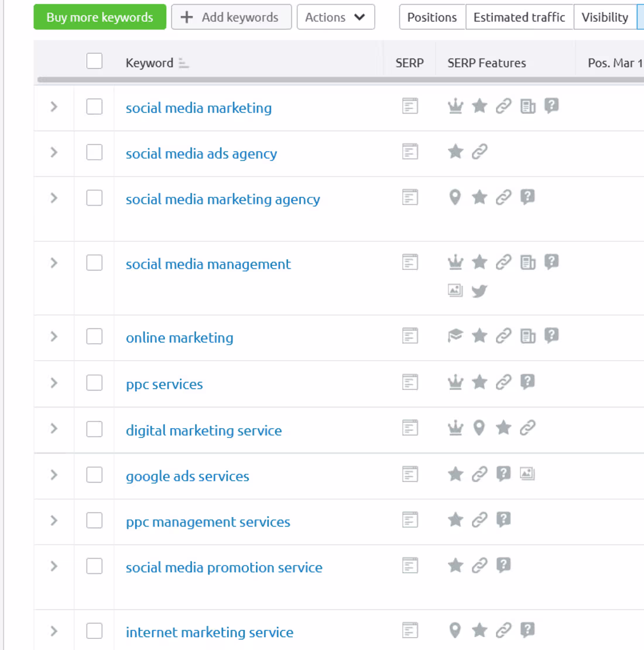
Task: Click the Local Pack pin icon for social media marketing agency
Action: [455, 197]
